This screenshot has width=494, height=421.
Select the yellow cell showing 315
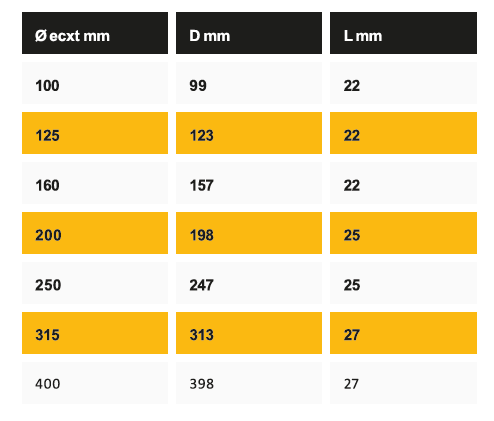click(95, 333)
